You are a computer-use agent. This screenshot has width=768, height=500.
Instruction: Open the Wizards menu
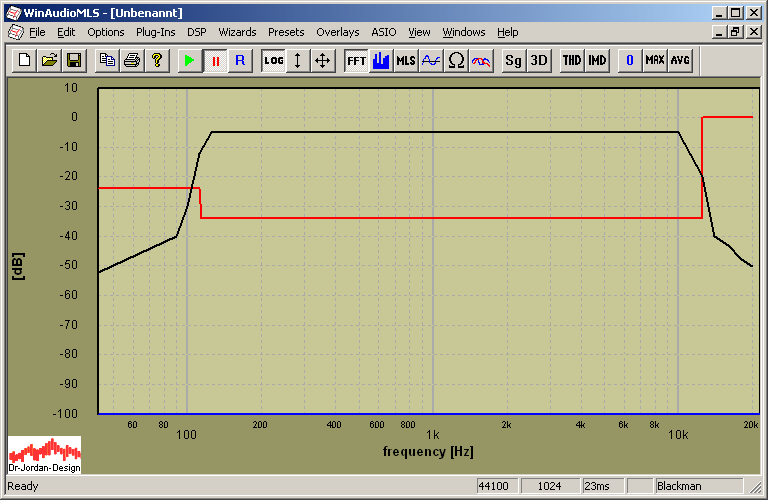237,32
